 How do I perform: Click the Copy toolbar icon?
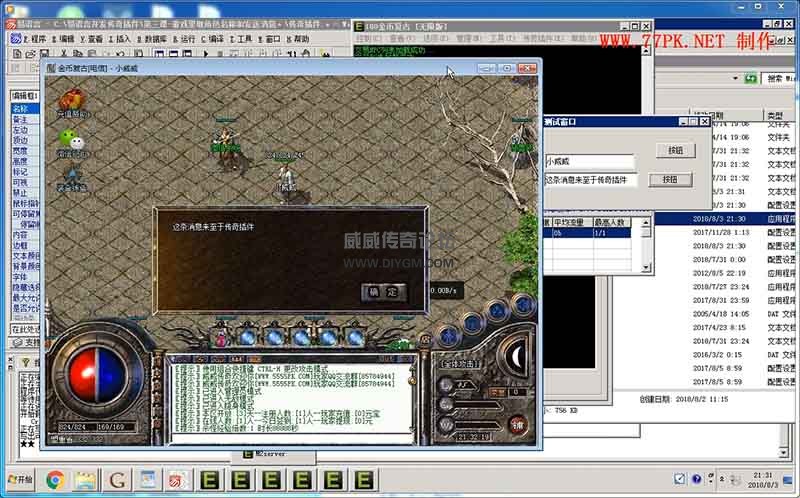coord(78,53)
